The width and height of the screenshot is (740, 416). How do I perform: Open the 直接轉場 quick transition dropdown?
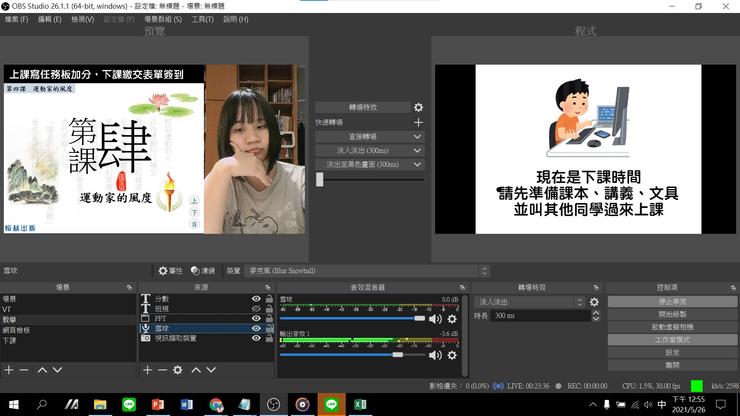(417, 136)
